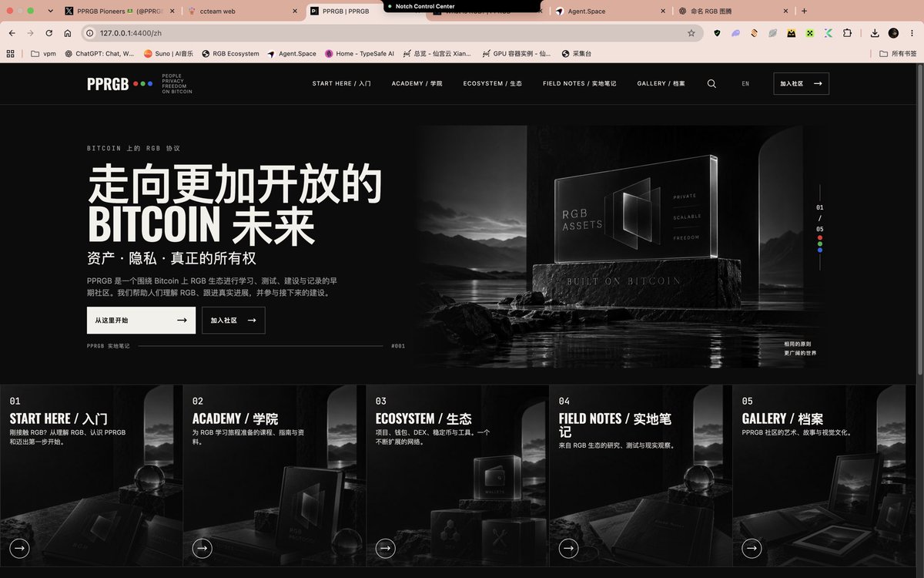Open Agent.Space bookmark in bookmarks bar
Image resolution: width=924 pixels, height=578 pixels.
pyautogui.click(x=292, y=54)
